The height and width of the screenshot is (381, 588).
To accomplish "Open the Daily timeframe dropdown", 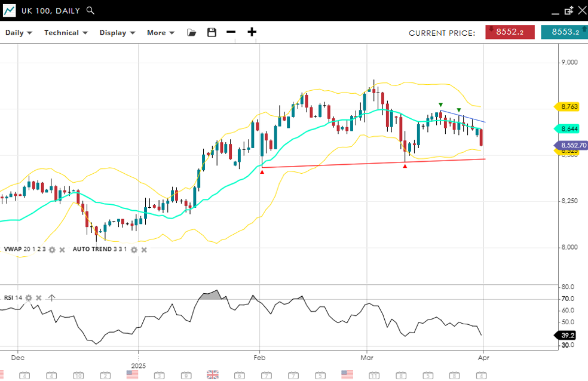I will (18, 33).
